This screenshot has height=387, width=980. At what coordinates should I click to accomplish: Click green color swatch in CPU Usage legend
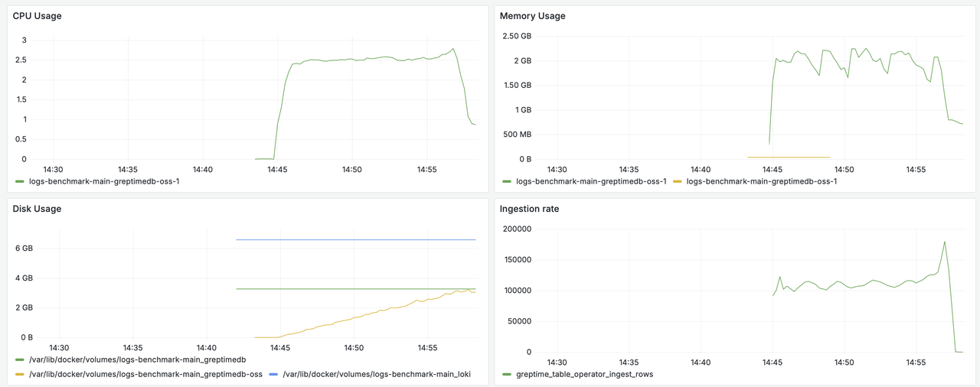tap(20, 181)
